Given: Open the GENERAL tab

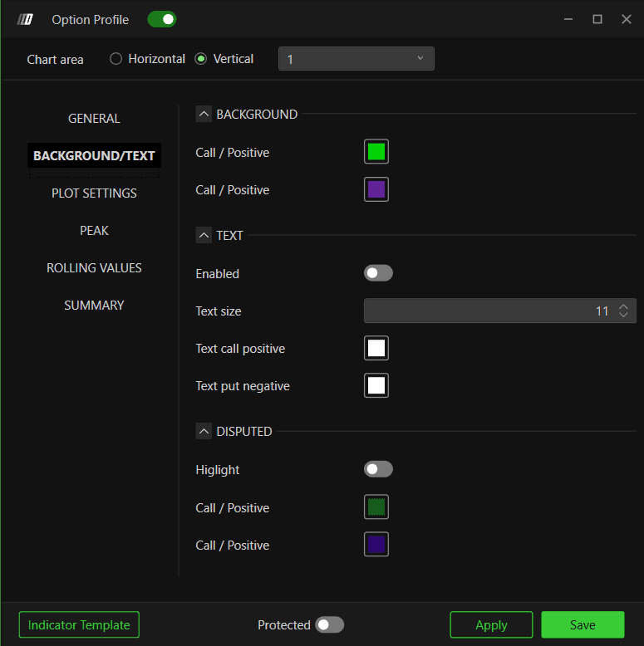Looking at the screenshot, I should pos(94,119).
